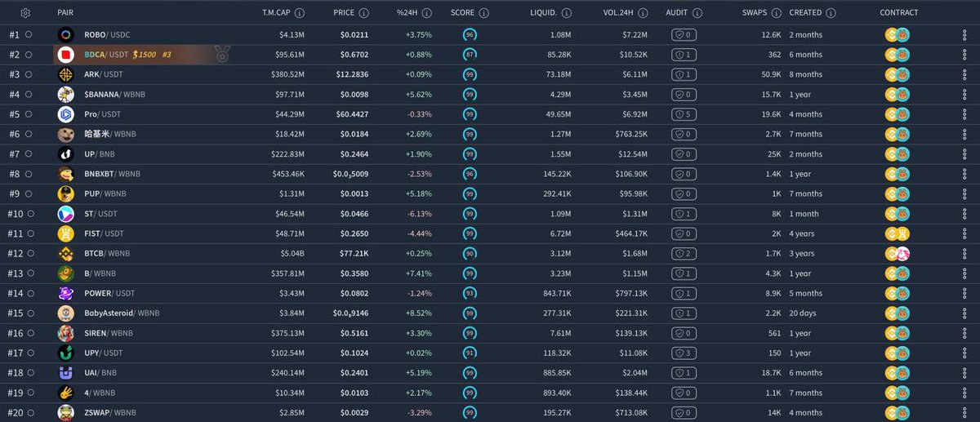Sort by the PRICE column header
This screenshot has width=980, height=422.
pyautogui.click(x=344, y=13)
